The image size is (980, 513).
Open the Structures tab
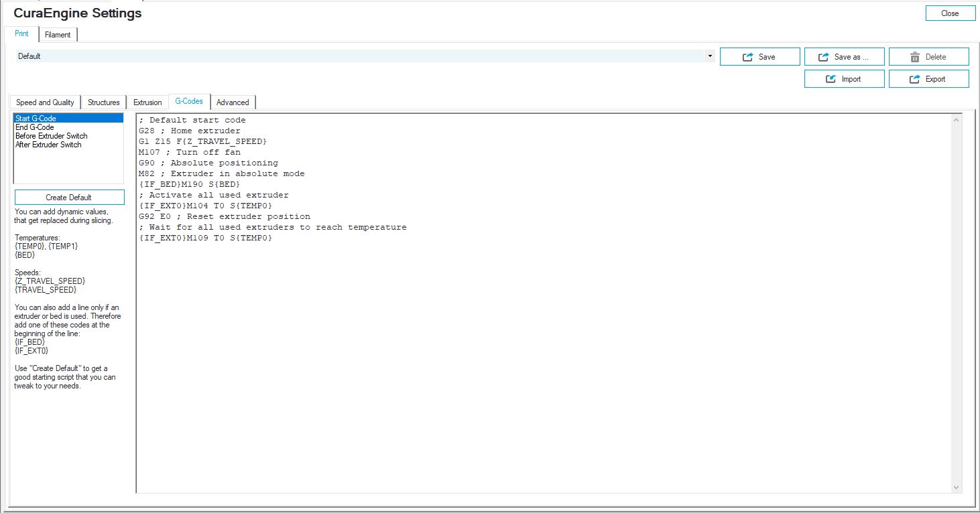tap(103, 102)
